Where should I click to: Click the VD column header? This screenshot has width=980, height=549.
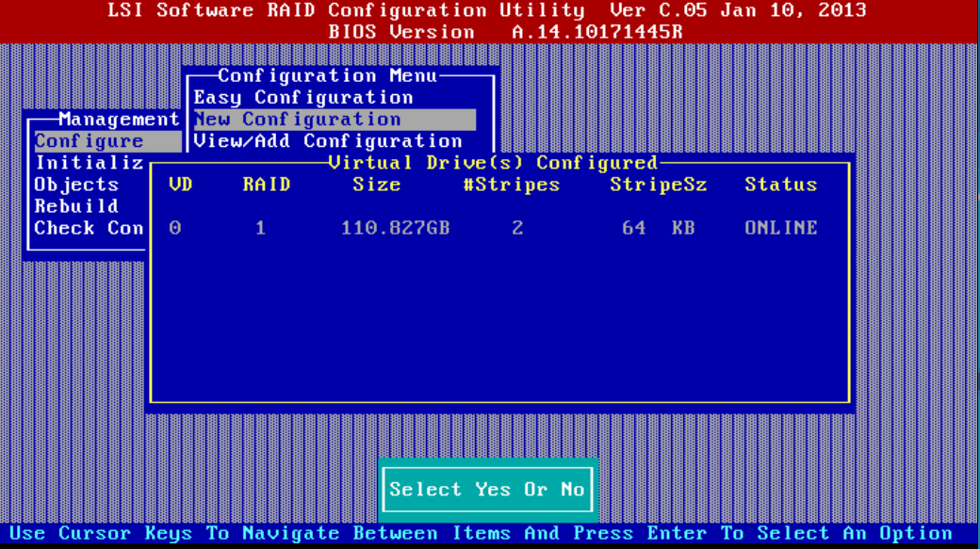coord(179,184)
